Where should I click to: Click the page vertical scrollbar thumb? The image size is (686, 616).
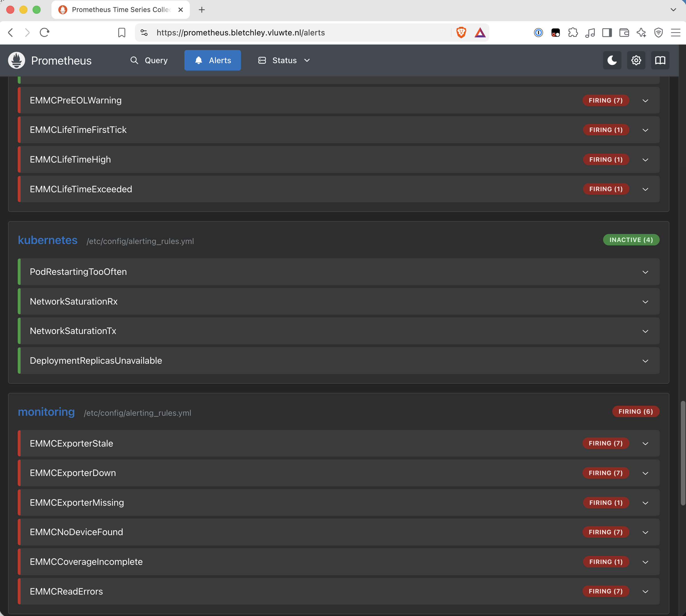pyautogui.click(x=683, y=453)
